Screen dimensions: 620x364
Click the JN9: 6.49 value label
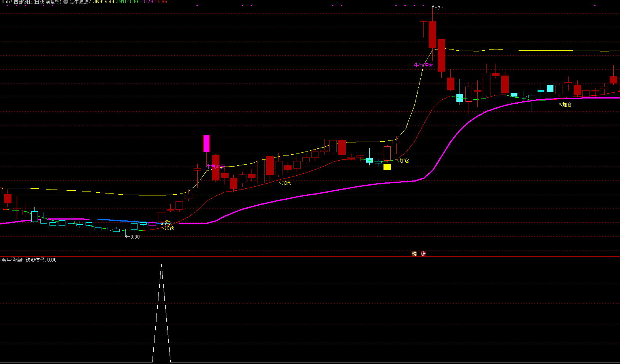pos(104,2)
